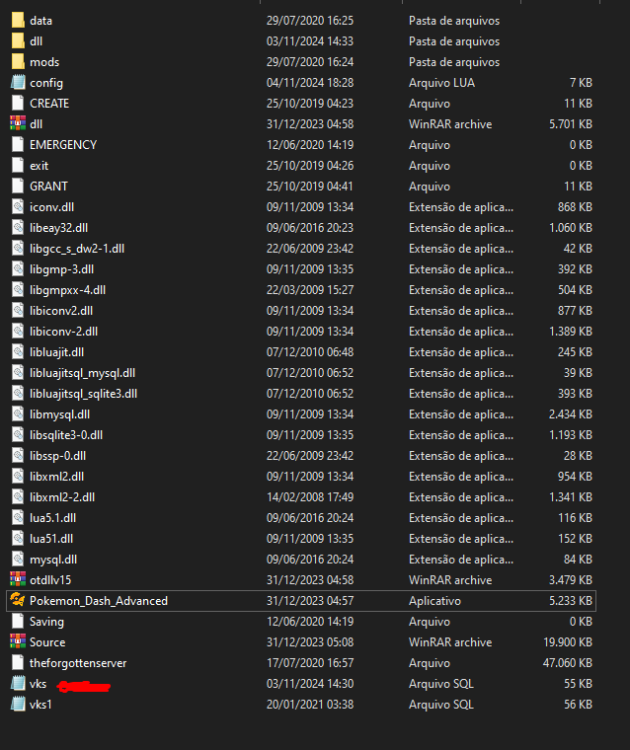Click the 55 KB size value

tap(578, 684)
